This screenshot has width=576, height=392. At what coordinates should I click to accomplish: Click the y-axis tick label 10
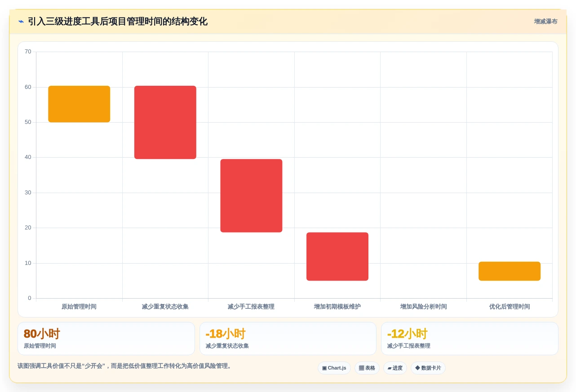(28, 263)
